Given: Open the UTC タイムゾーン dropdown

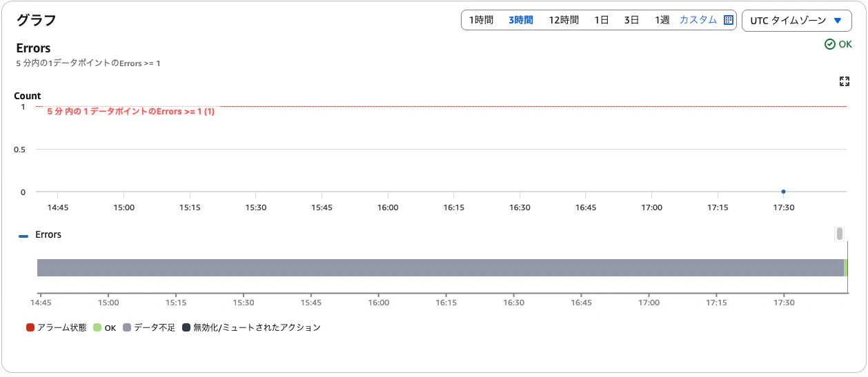Looking at the screenshot, I should click(796, 21).
